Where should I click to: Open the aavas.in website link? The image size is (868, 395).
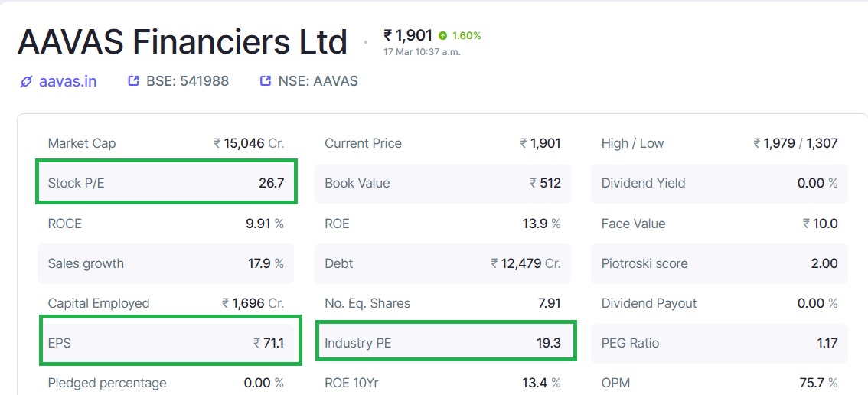(67, 81)
